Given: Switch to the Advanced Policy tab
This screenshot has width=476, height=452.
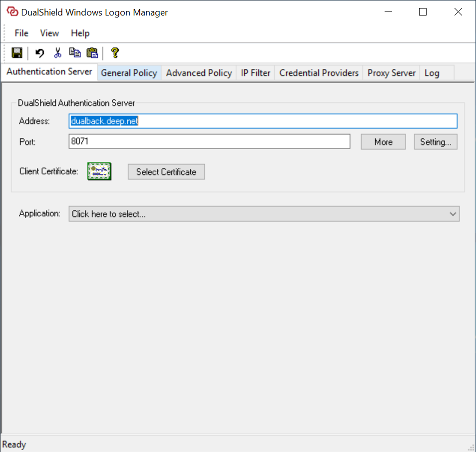Looking at the screenshot, I should point(199,73).
